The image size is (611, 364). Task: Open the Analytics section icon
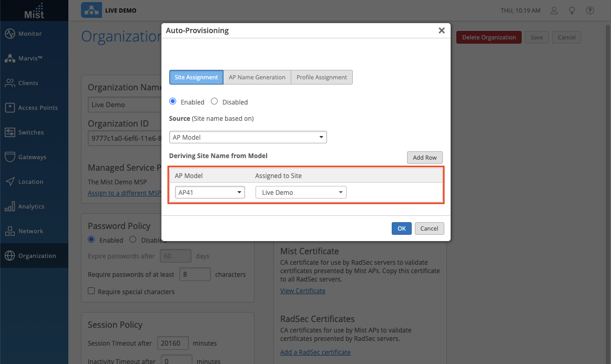tap(10, 206)
